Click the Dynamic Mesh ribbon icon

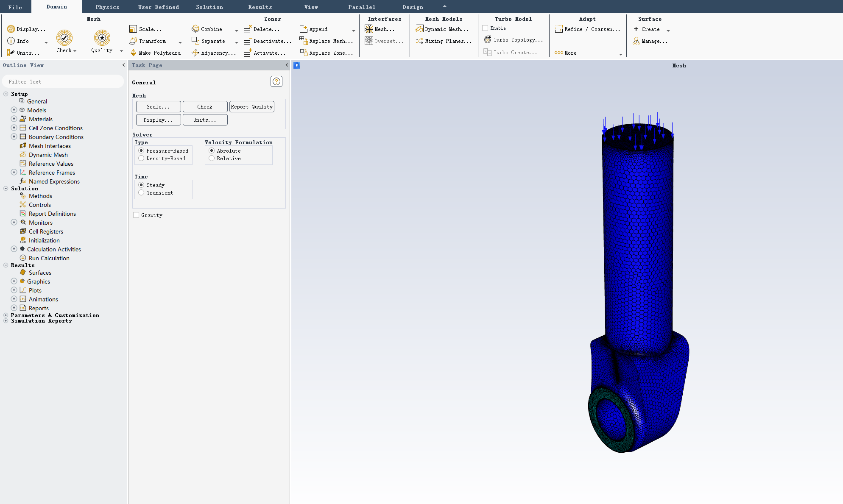pos(419,29)
